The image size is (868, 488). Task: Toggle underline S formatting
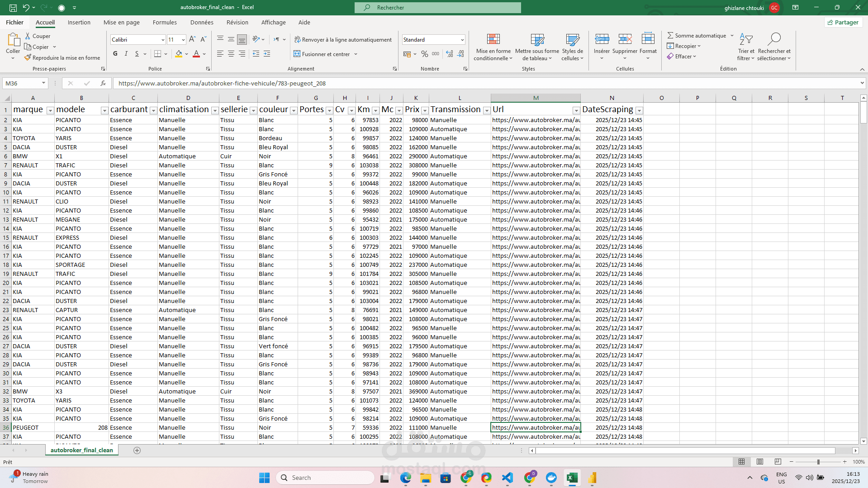coord(137,54)
